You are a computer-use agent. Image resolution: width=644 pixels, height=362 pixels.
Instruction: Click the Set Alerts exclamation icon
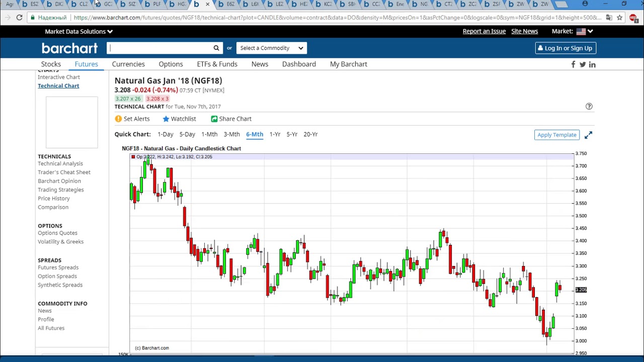(118, 119)
